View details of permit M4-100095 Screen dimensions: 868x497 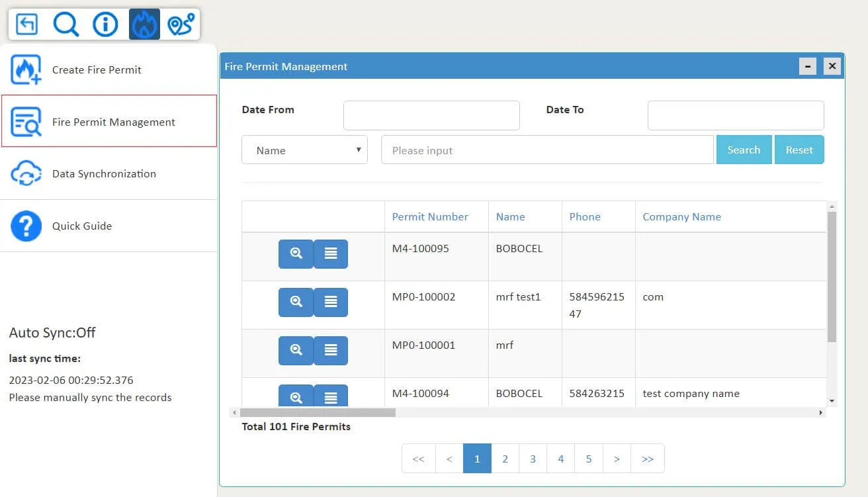coord(296,254)
